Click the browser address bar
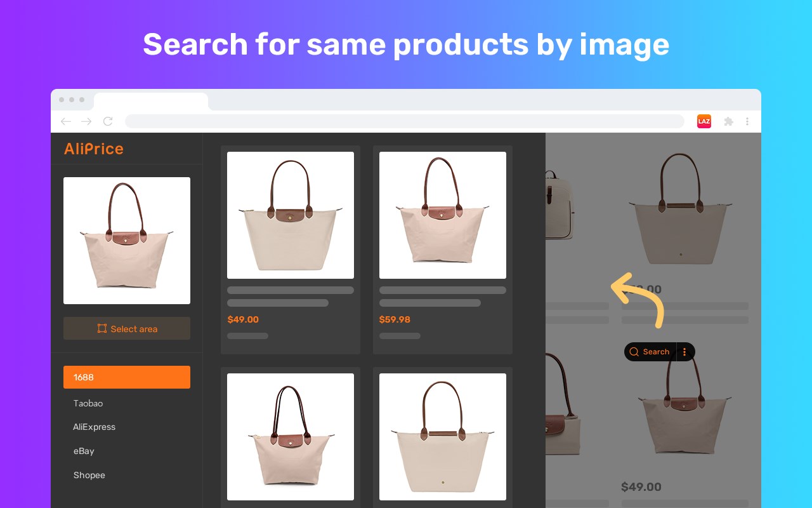812x508 pixels. pyautogui.click(x=405, y=121)
